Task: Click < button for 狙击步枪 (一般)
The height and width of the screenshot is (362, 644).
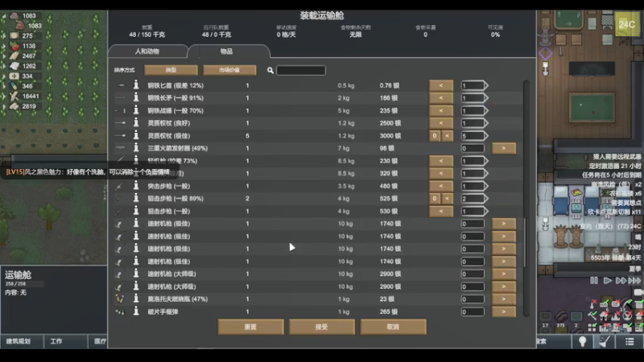Action: [441, 211]
